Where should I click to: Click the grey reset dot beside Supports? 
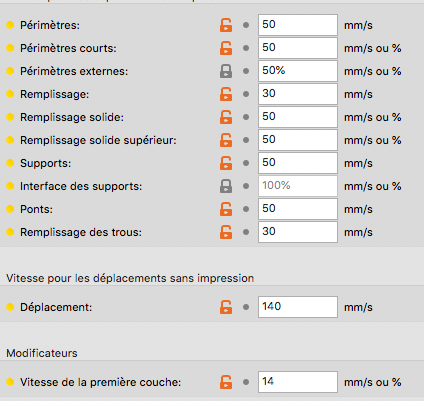click(x=246, y=163)
